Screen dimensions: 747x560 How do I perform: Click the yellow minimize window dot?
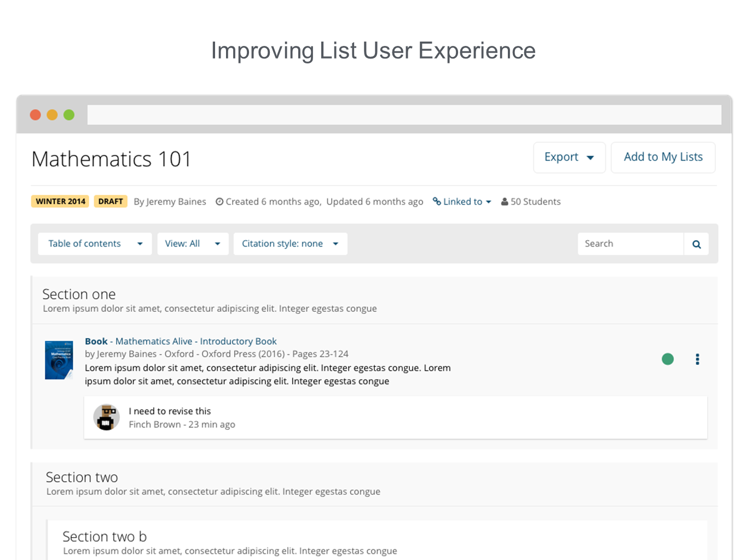click(52, 115)
